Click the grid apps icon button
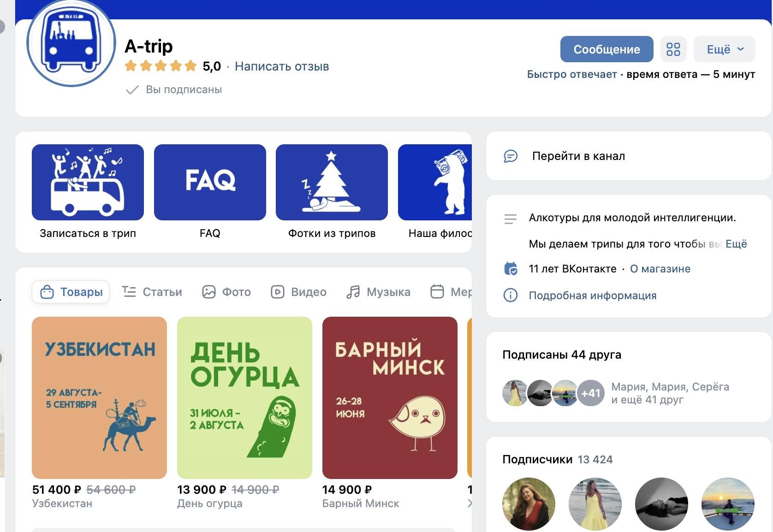The image size is (773, 532). coord(673,49)
